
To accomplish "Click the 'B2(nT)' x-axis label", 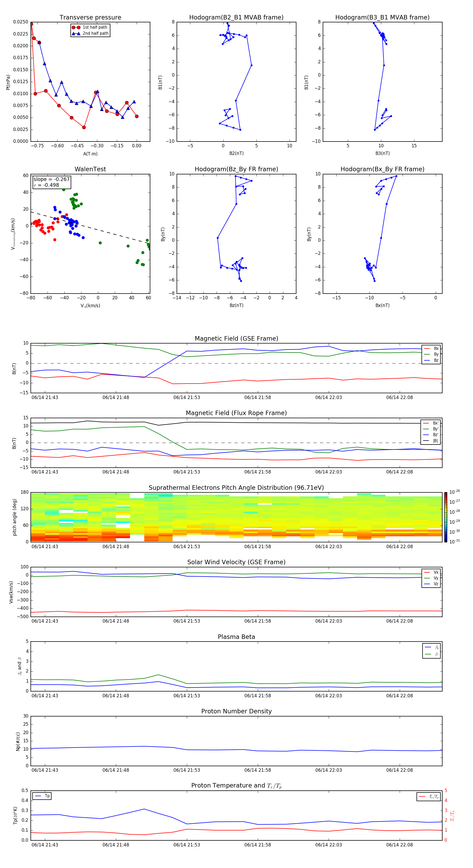I will point(236,153).
